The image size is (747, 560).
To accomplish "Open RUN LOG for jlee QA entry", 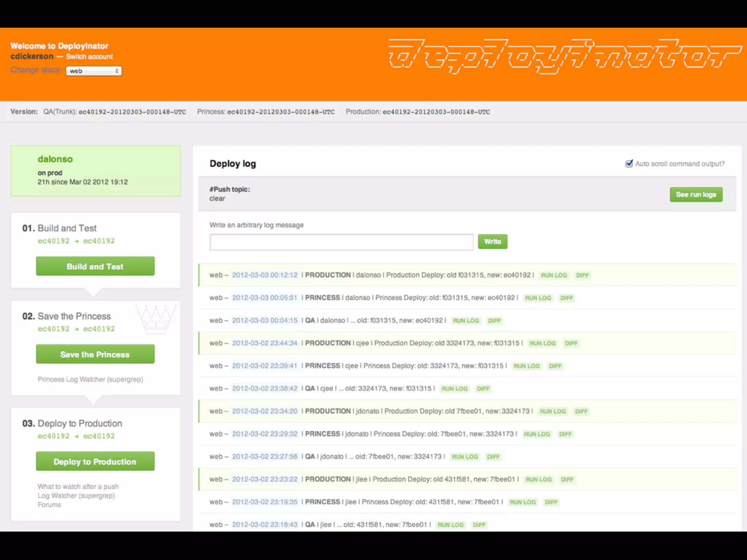I will point(450,525).
